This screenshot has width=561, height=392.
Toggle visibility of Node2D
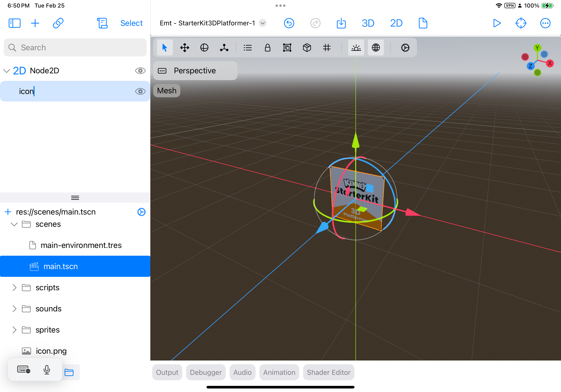tap(140, 71)
